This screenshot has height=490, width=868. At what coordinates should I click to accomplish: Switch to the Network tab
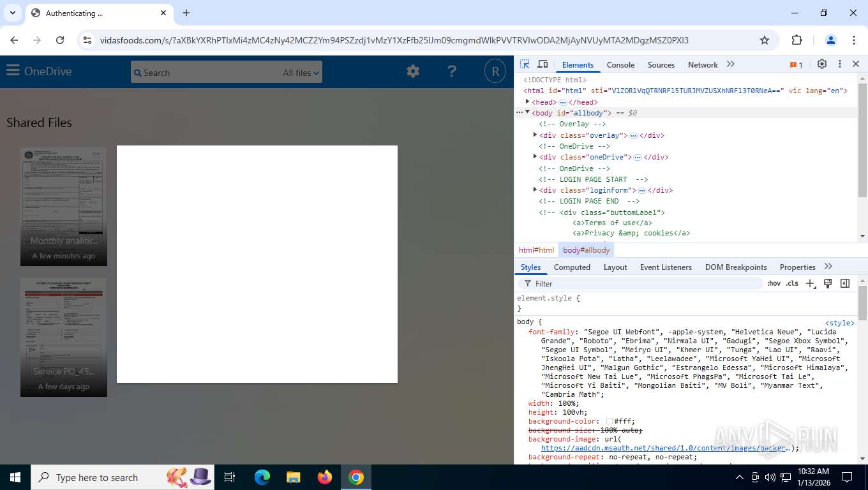(703, 65)
